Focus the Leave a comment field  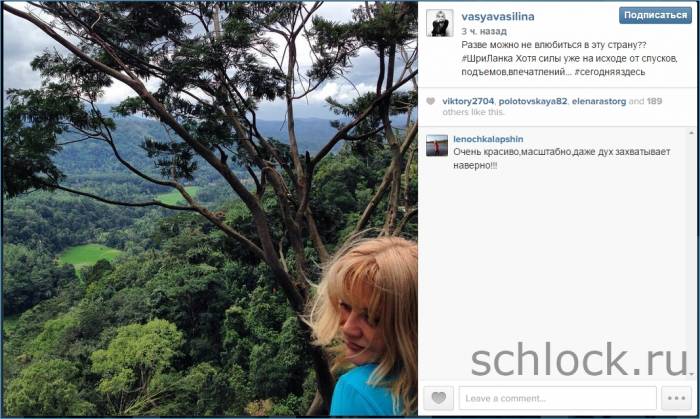click(558, 398)
